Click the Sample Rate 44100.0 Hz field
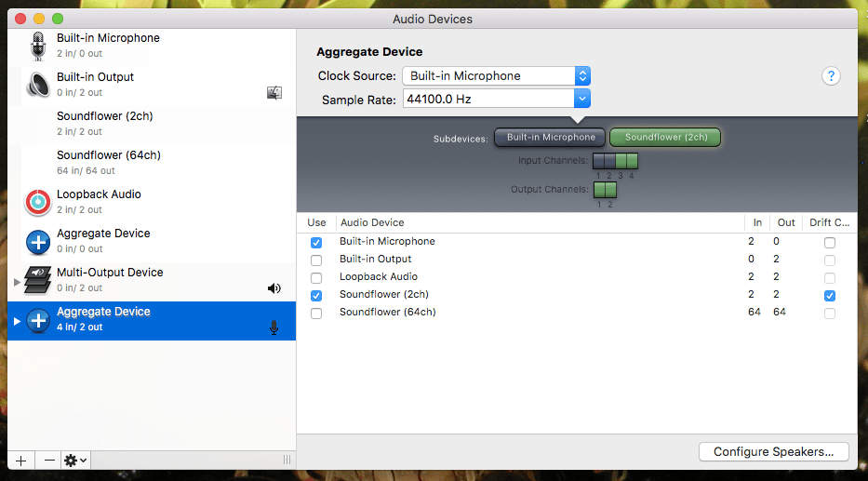The height and width of the screenshot is (481, 868). click(488, 99)
